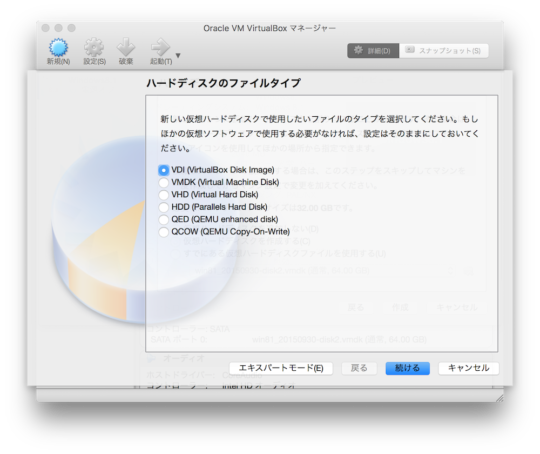Click the Oracle VM VirtualBox マネージャー title
Image resolution: width=540 pixels, height=454 pixels.
269,28
